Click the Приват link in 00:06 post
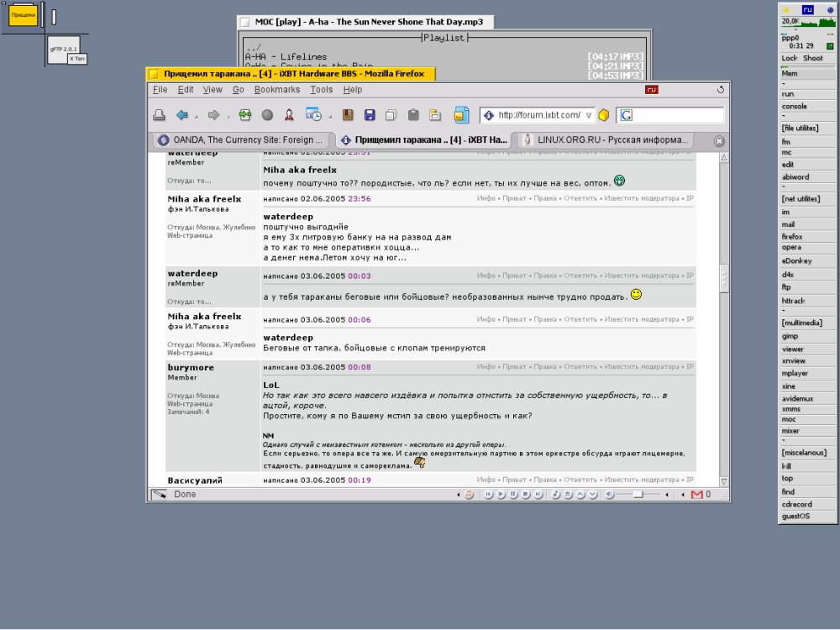Screen dimensions: 840x630 click(514, 319)
